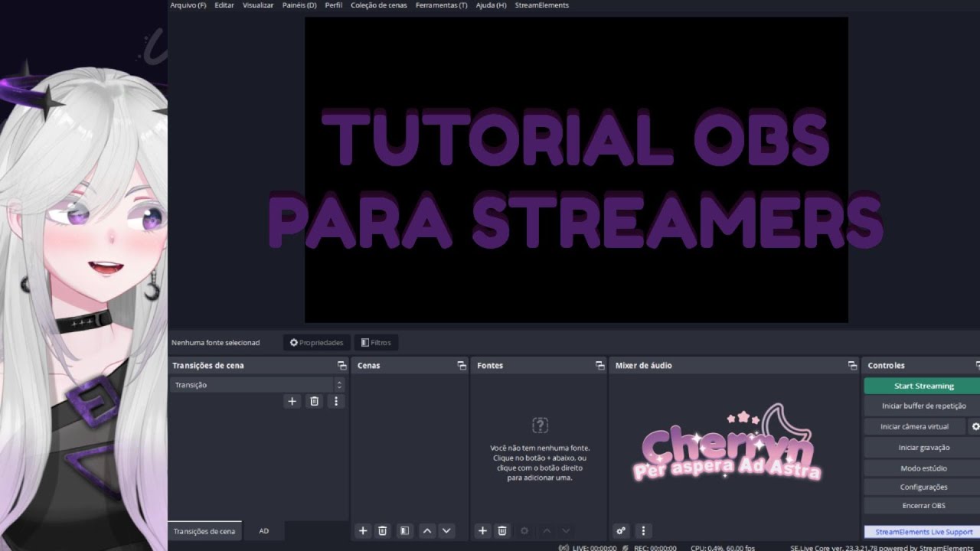
Task: Add a new transition with the plus icon
Action: pyautogui.click(x=292, y=401)
